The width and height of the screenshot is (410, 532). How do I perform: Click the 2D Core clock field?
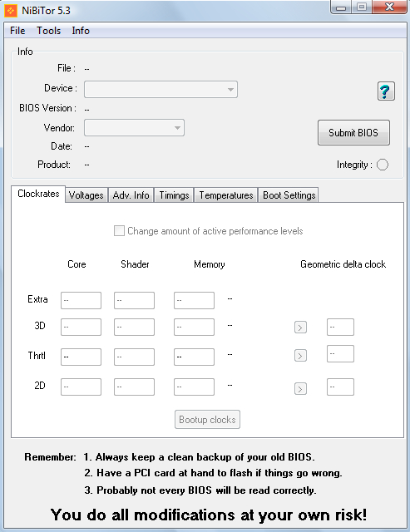coord(82,387)
